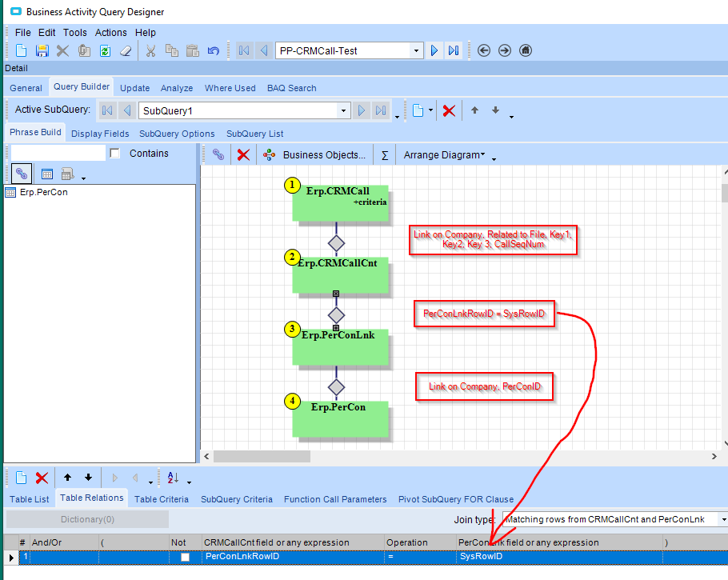Expand the sort options dropdown arrow
Image resolution: width=728 pixels, height=580 pixels.
click(x=189, y=482)
